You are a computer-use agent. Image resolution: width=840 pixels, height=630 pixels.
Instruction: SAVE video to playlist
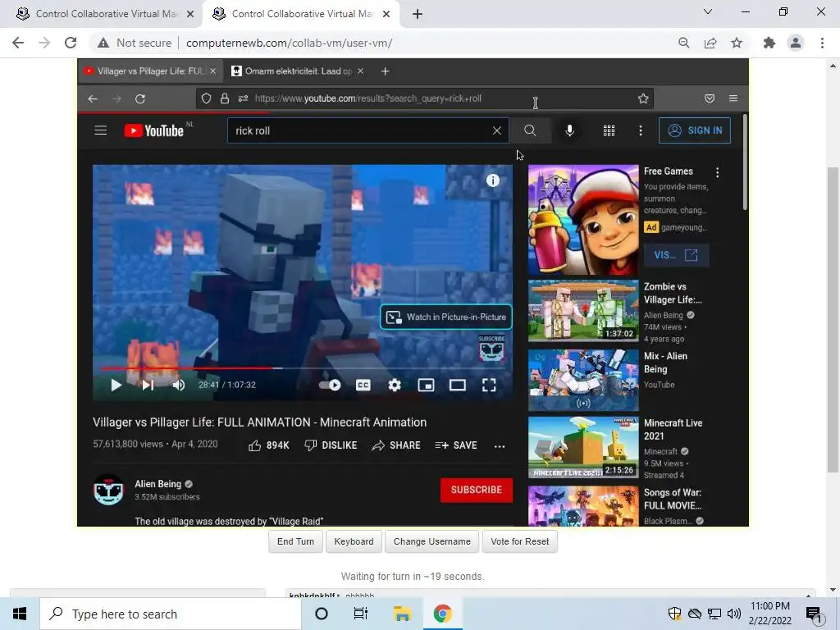tap(456, 445)
